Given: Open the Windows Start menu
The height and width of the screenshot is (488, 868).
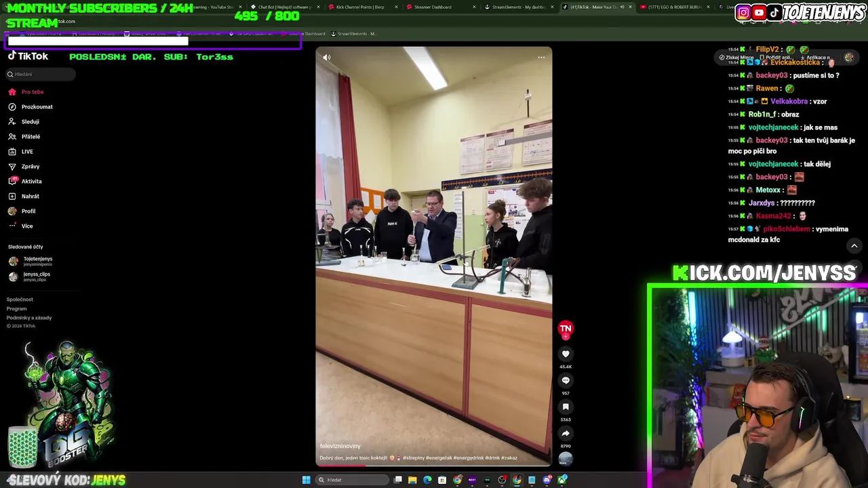Looking at the screenshot, I should 307,480.
